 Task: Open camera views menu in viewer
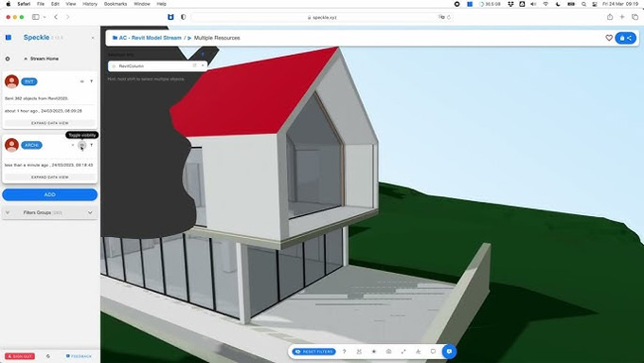pos(388,352)
